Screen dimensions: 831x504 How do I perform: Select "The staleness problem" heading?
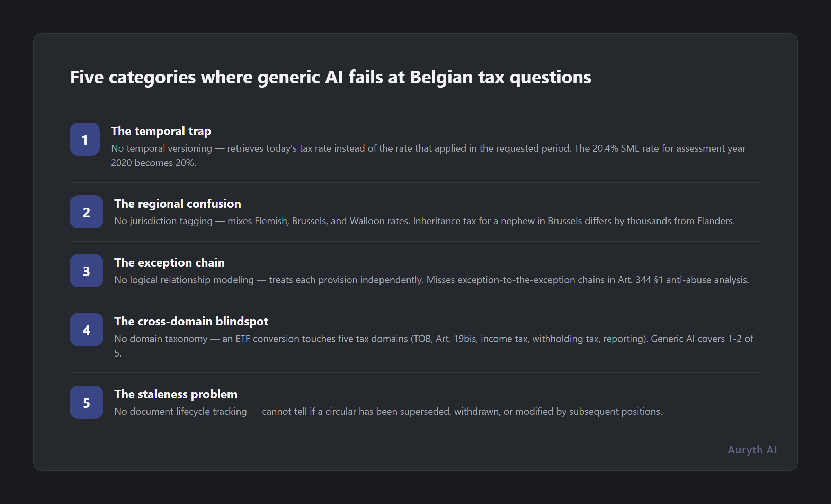176,394
